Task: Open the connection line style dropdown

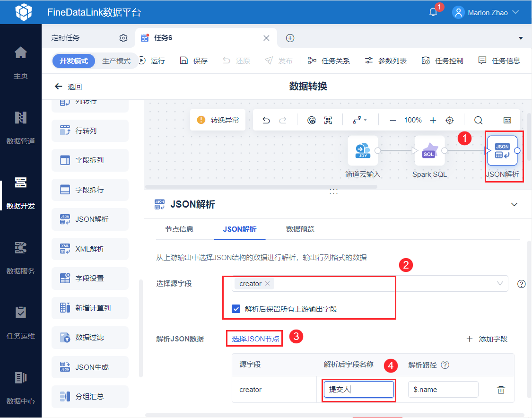Action: click(360, 120)
